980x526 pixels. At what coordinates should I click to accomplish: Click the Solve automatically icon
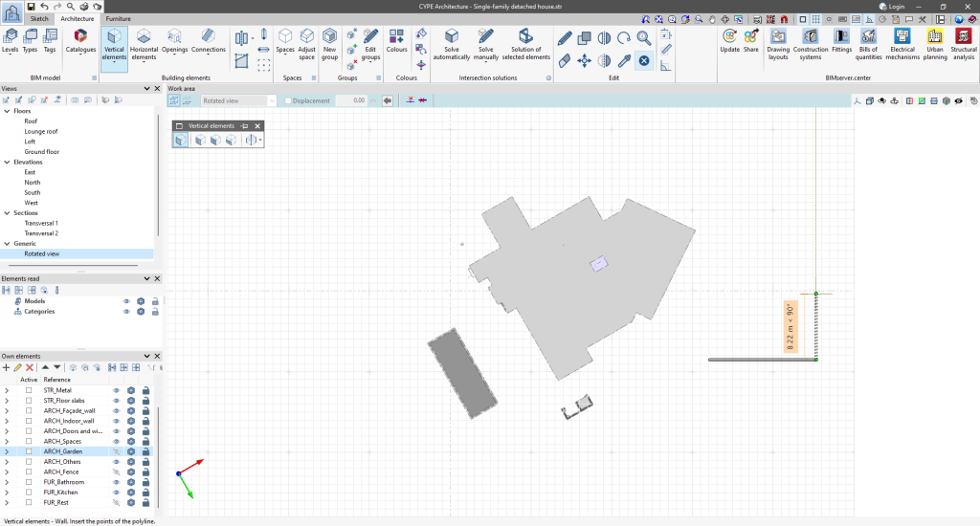pos(451,41)
